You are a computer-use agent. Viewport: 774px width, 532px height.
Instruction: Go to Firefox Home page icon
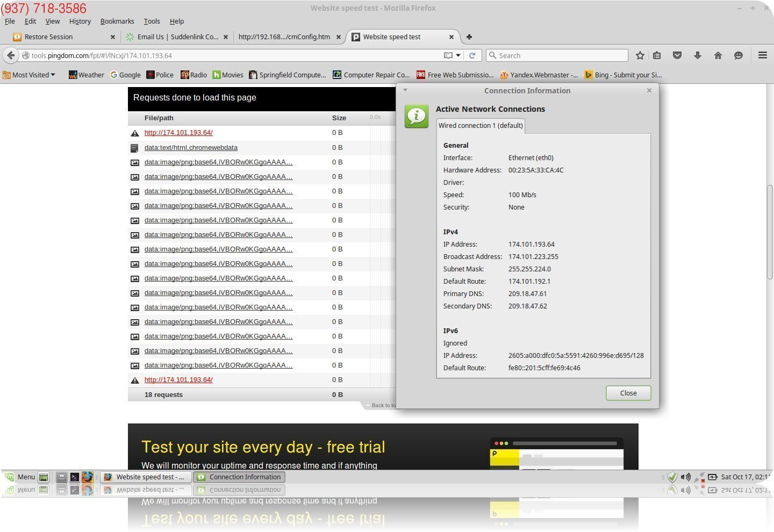[x=718, y=55]
